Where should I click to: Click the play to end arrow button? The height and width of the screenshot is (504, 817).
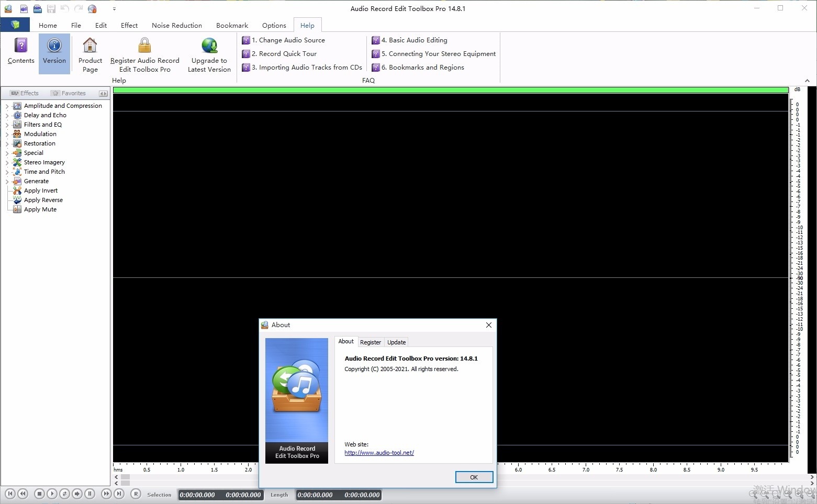[77, 494]
